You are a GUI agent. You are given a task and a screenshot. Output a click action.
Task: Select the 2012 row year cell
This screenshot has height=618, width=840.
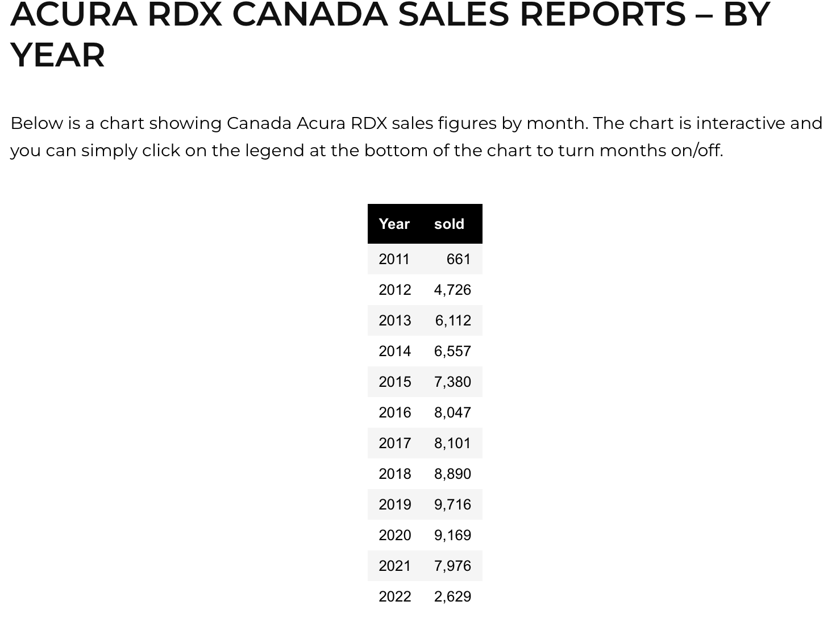[x=394, y=290]
